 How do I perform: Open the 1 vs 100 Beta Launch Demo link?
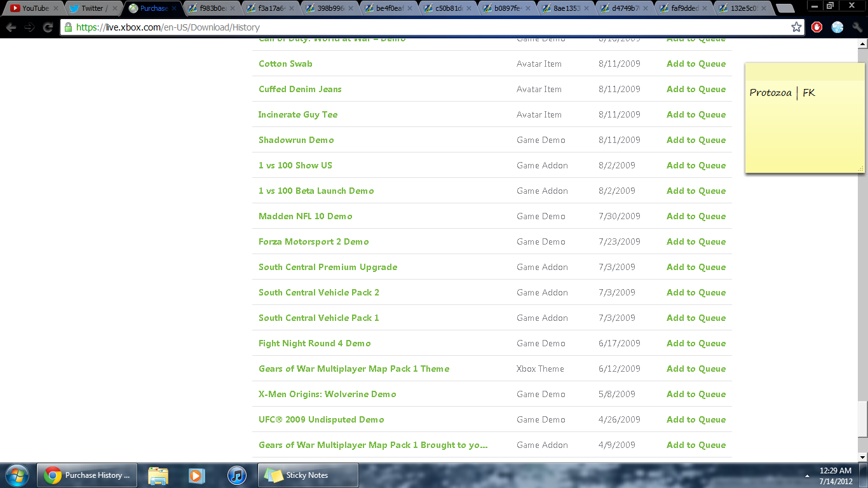tap(316, 191)
